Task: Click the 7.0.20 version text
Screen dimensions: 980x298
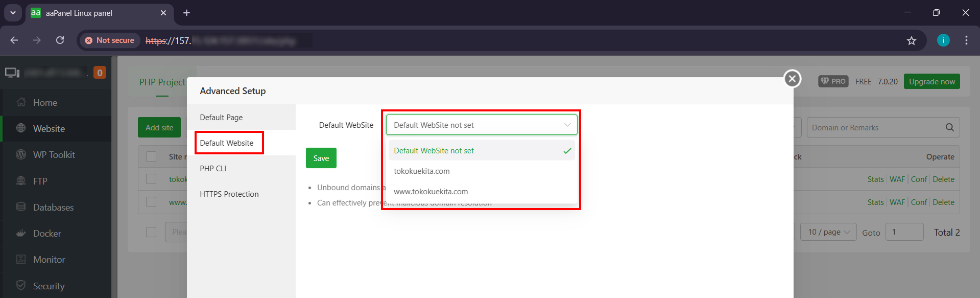Action: pos(888,81)
